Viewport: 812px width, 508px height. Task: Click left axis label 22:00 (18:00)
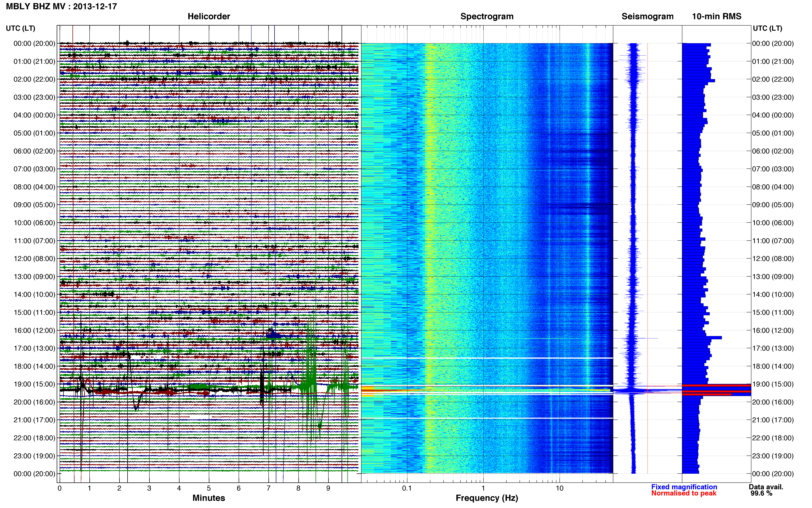tap(34, 438)
